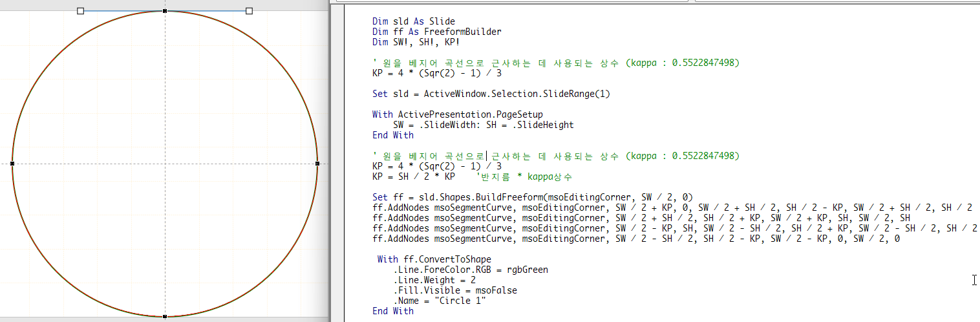Grab the left Bezier handle square
The height and width of the screenshot is (322, 980).
80,11
